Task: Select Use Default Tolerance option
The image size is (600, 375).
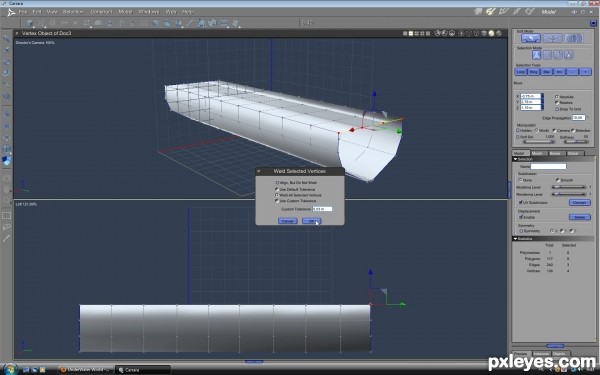Action: 277,189
